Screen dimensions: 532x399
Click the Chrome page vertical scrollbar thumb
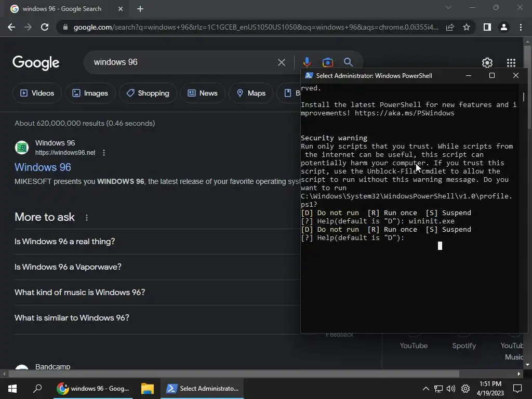tap(527, 87)
